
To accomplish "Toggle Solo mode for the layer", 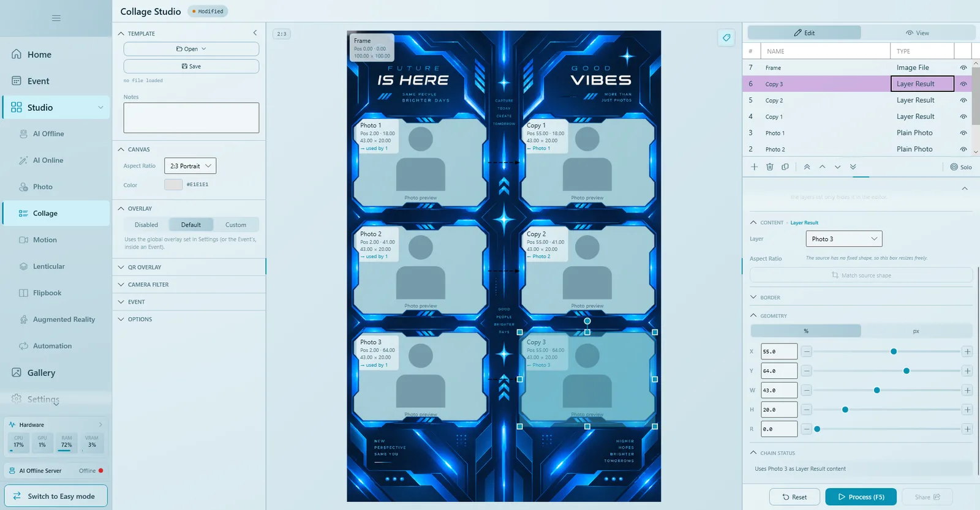I will coord(960,167).
